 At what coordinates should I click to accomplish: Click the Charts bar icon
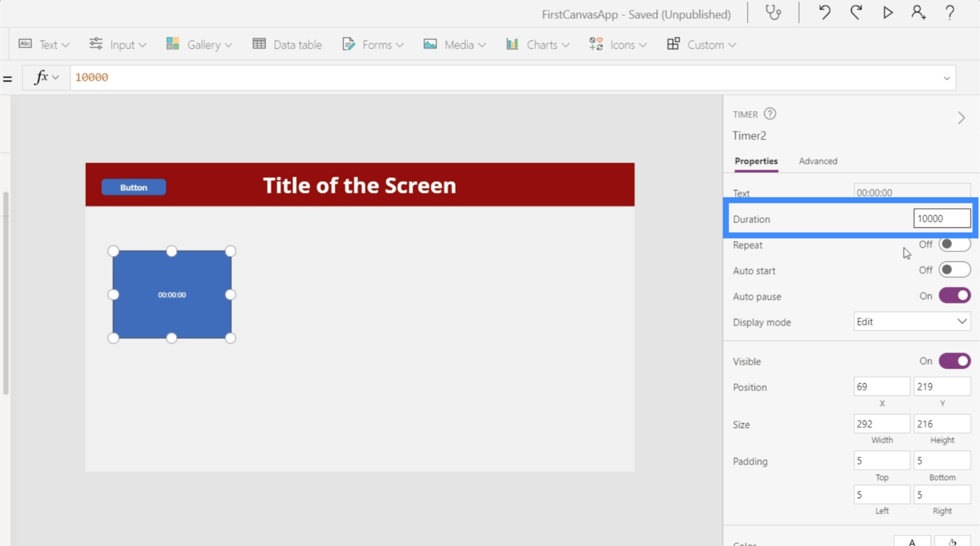click(x=512, y=44)
